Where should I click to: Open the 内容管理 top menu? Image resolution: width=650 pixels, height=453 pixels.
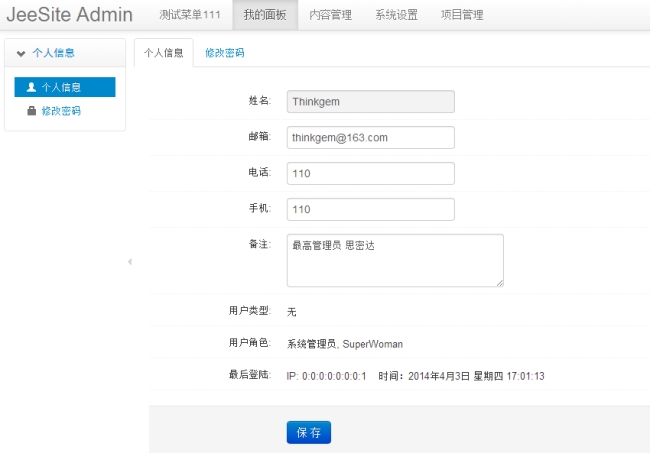[x=330, y=15]
